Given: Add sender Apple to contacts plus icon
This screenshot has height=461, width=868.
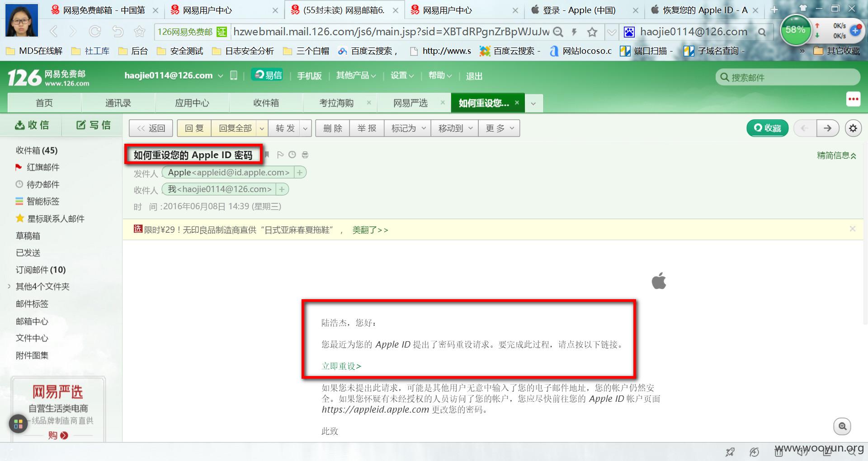Looking at the screenshot, I should click(300, 172).
